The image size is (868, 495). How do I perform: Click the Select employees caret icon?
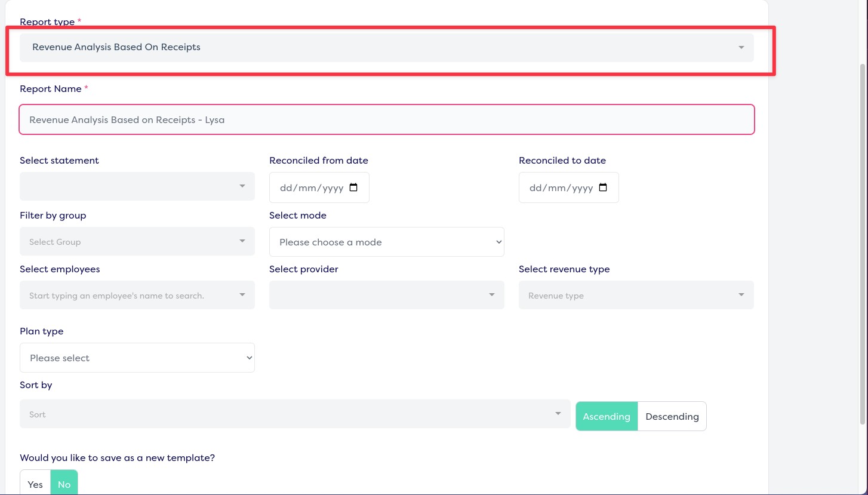tap(242, 295)
